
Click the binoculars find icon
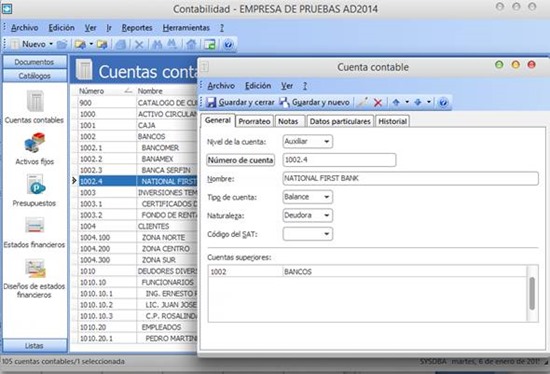click(x=157, y=45)
